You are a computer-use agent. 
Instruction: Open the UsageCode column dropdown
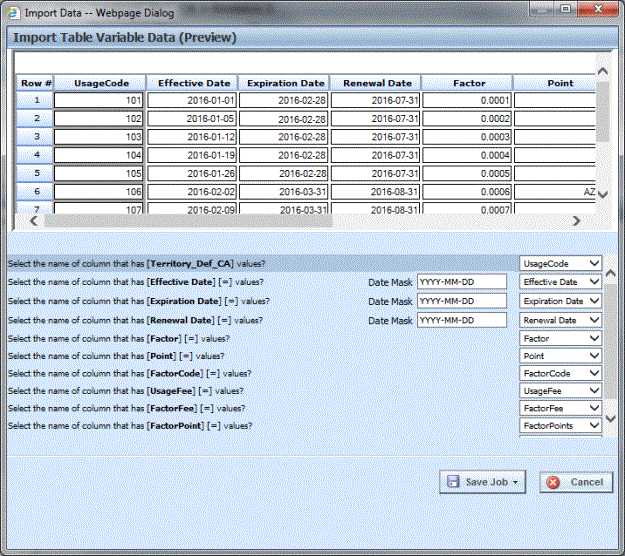pyautogui.click(x=560, y=263)
